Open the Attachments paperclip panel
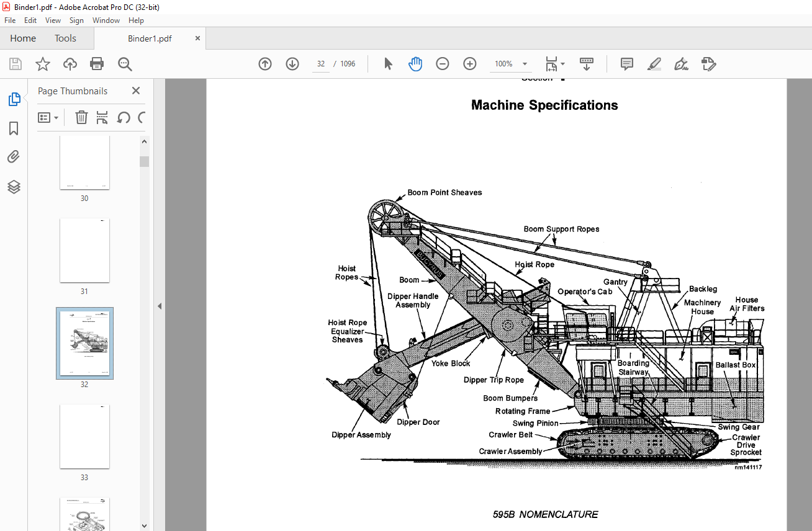This screenshot has height=531, width=812. [14, 157]
